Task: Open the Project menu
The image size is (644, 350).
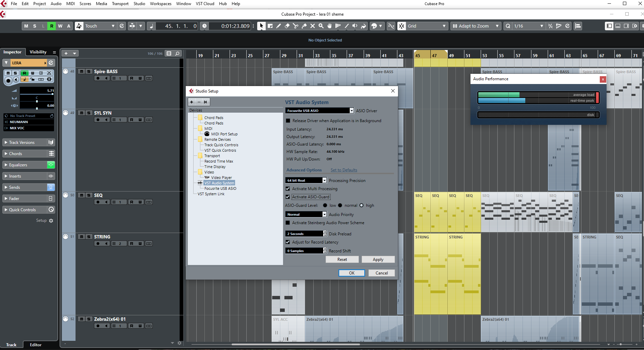Action: [x=39, y=4]
